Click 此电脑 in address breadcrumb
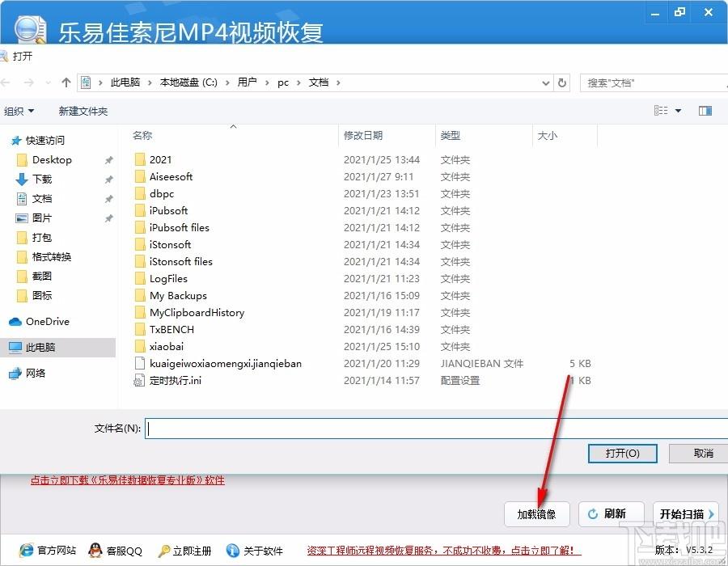Screen dimensions: 728x566 pyautogui.click(x=125, y=82)
